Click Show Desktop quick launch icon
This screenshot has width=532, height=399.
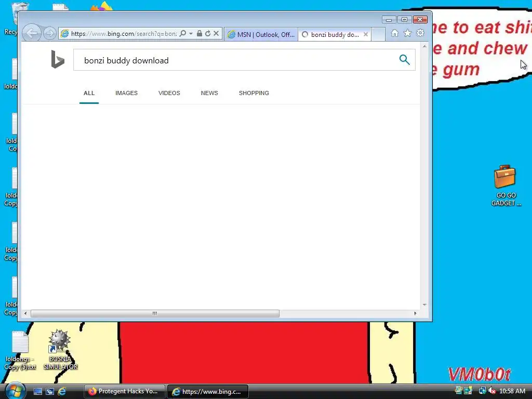(x=37, y=392)
